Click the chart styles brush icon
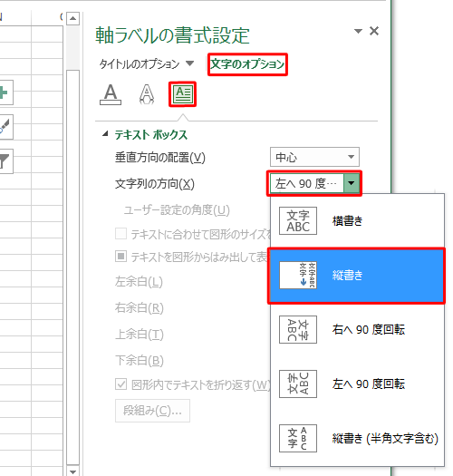 pos(5,127)
